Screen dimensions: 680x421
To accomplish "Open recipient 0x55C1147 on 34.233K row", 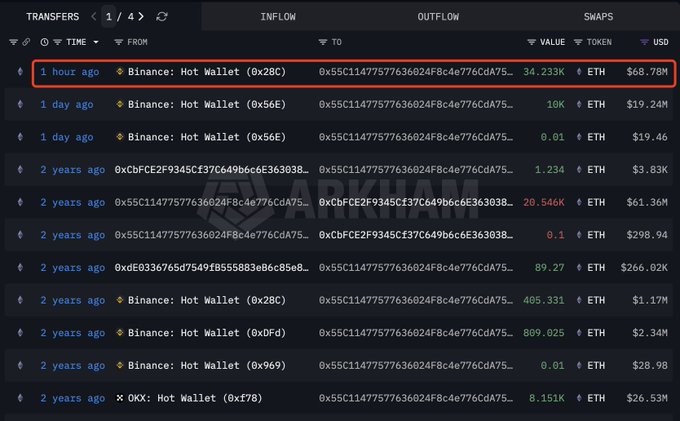I will [x=416, y=72].
